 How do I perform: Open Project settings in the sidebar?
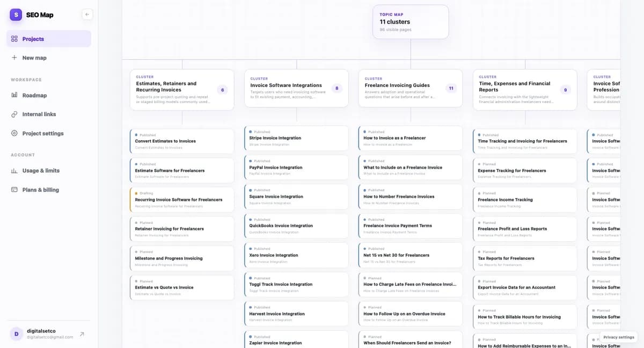coord(49,133)
